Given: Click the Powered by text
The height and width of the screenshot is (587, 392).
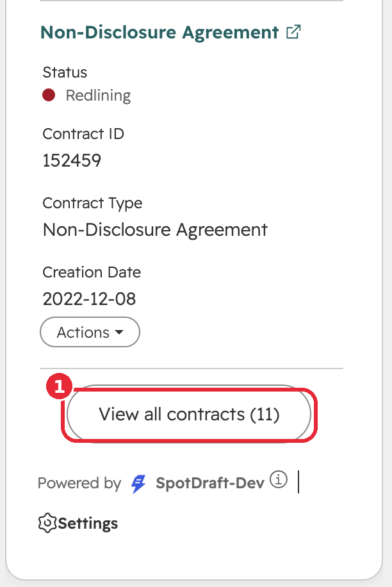Looking at the screenshot, I should [79, 483].
